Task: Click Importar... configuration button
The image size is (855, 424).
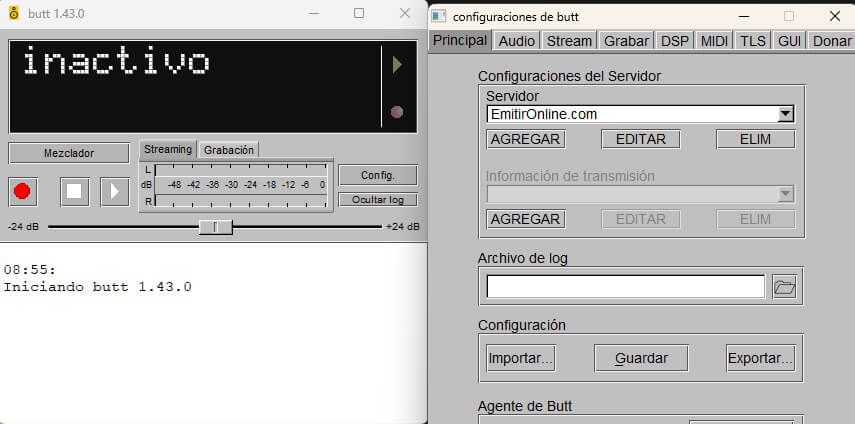Action: [x=521, y=358]
